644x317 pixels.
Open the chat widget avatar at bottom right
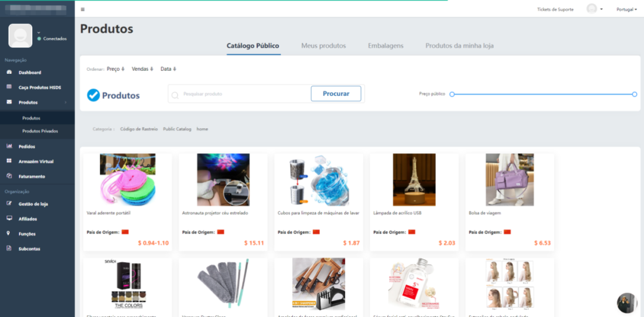pyautogui.click(x=627, y=303)
